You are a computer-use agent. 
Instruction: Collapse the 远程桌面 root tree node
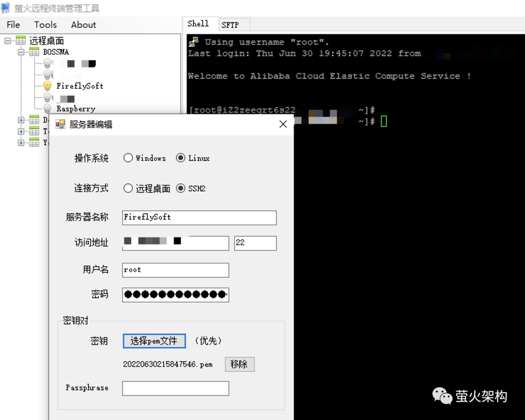point(7,40)
